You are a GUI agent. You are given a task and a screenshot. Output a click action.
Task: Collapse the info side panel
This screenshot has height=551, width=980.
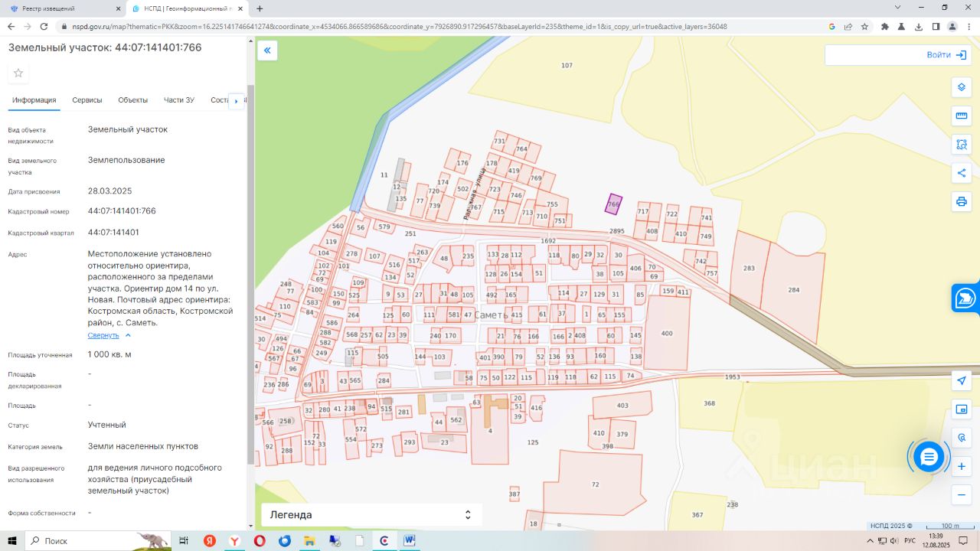click(267, 51)
